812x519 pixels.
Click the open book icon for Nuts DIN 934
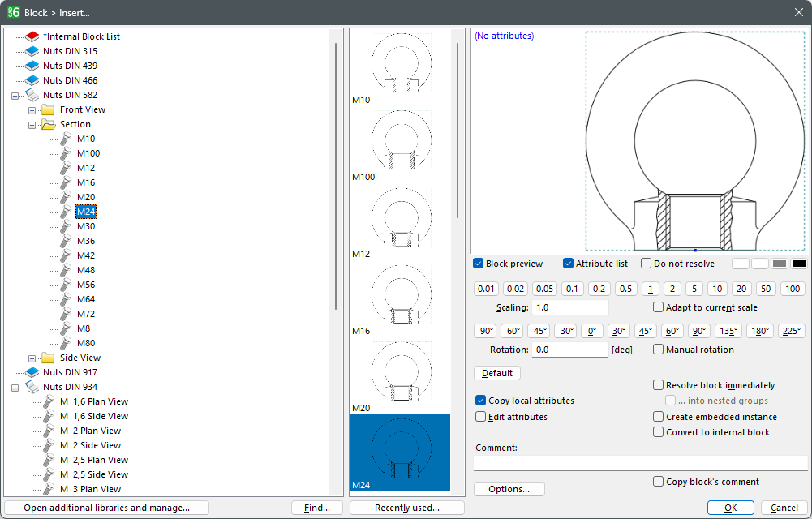32,387
